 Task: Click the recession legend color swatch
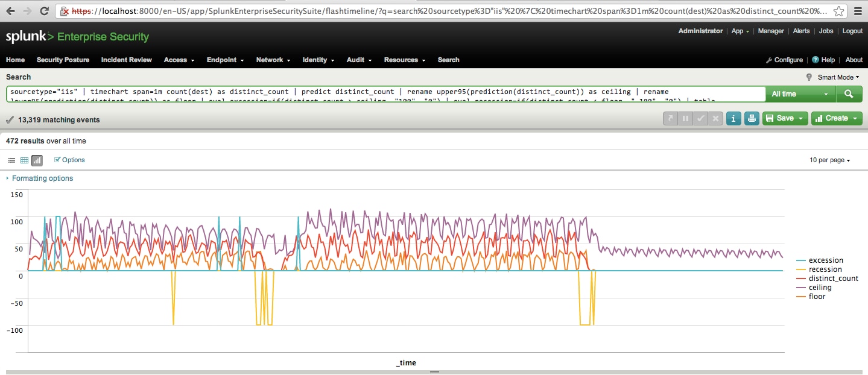click(801, 269)
